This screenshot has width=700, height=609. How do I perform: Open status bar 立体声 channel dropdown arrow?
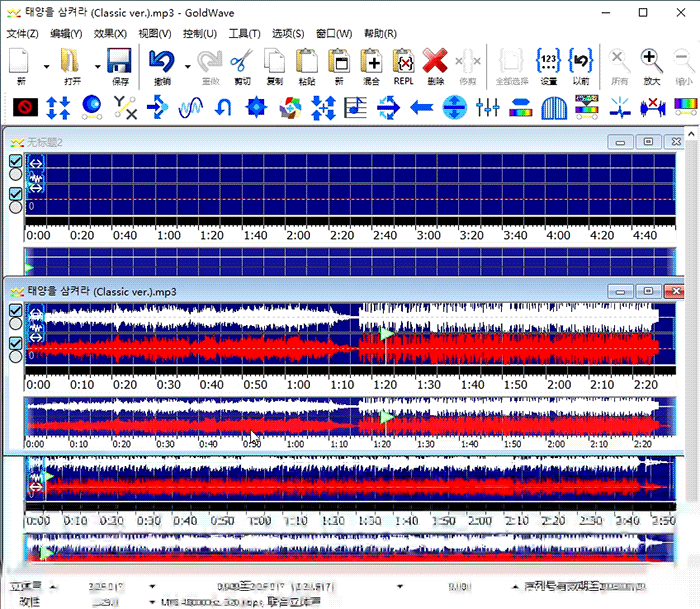pyautogui.click(x=53, y=587)
